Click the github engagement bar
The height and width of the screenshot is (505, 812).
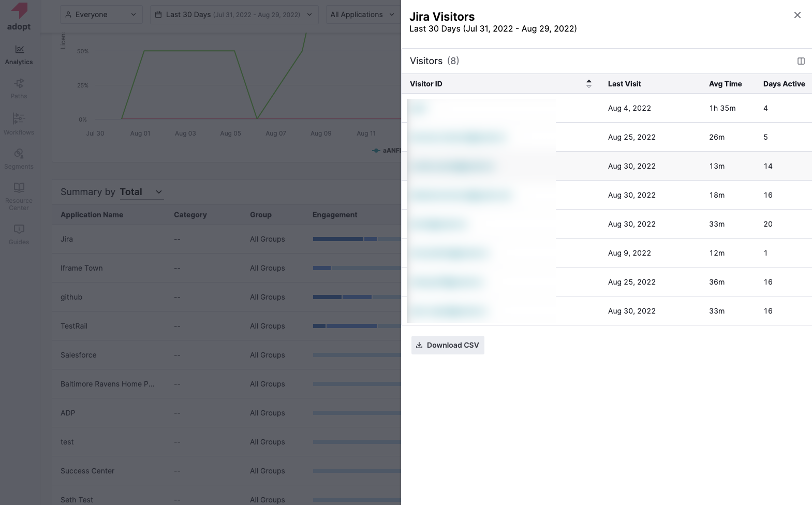coord(357,297)
